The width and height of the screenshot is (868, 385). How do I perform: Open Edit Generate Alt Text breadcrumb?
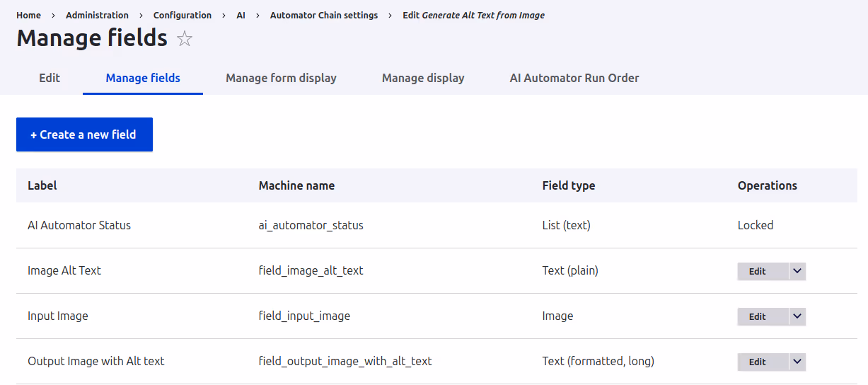(473, 15)
